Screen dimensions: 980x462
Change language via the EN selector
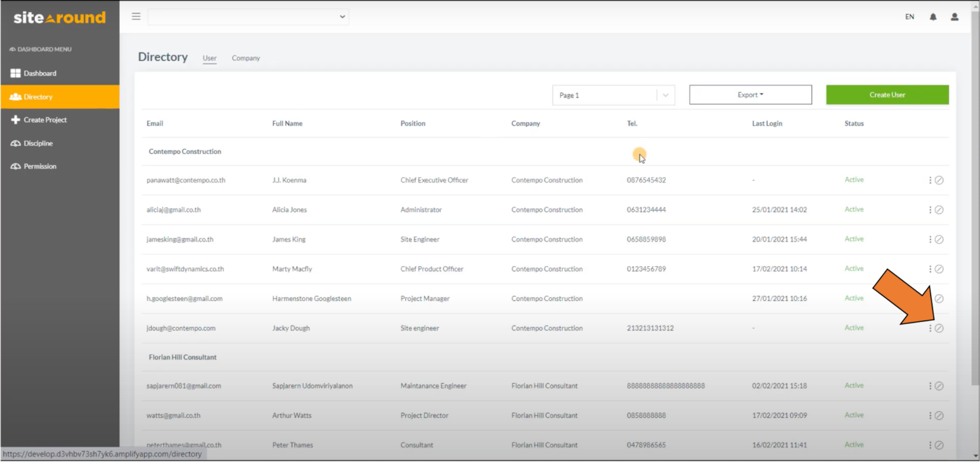(909, 16)
